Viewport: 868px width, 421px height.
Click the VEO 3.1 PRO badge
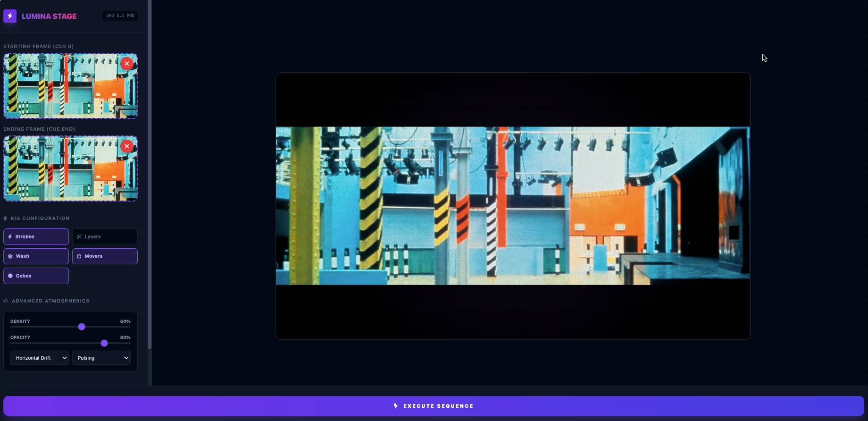[120, 16]
